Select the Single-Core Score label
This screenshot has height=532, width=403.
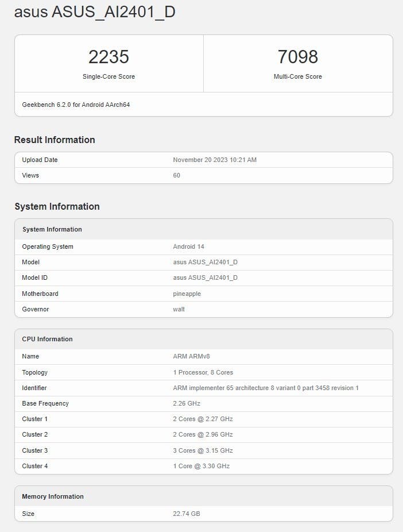[108, 76]
